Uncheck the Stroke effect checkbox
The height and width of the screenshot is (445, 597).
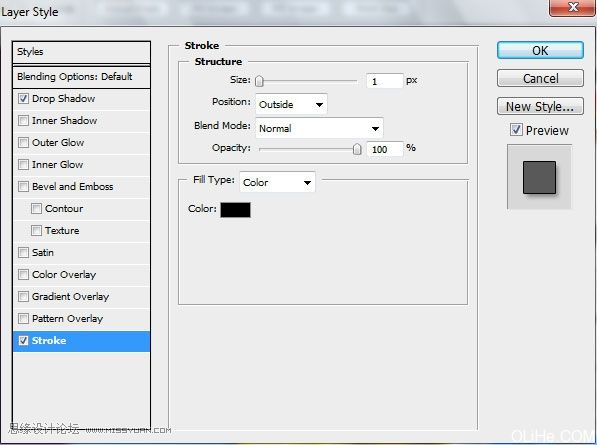click(23, 341)
